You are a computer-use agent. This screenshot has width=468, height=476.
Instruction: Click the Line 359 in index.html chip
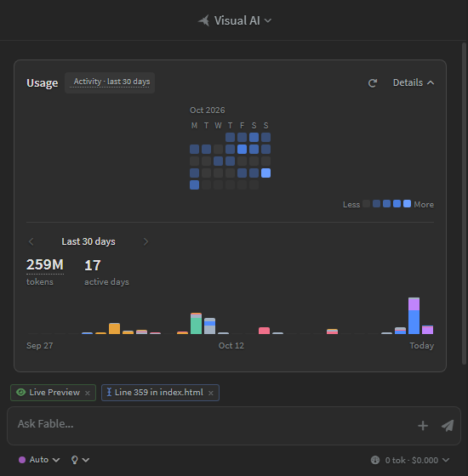pos(160,393)
